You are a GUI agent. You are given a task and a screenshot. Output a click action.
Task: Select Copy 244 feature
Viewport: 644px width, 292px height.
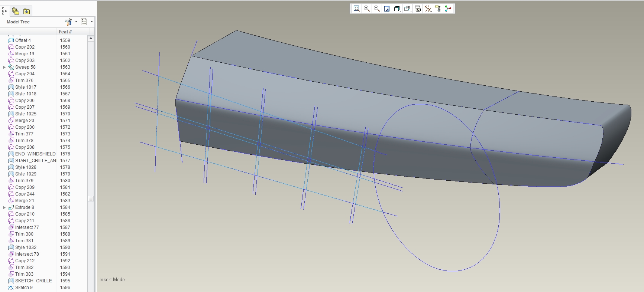25,194
